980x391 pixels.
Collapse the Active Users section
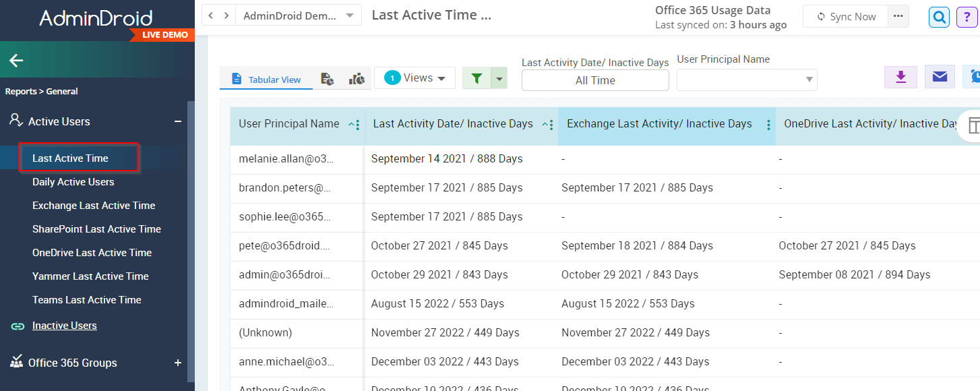tap(178, 121)
